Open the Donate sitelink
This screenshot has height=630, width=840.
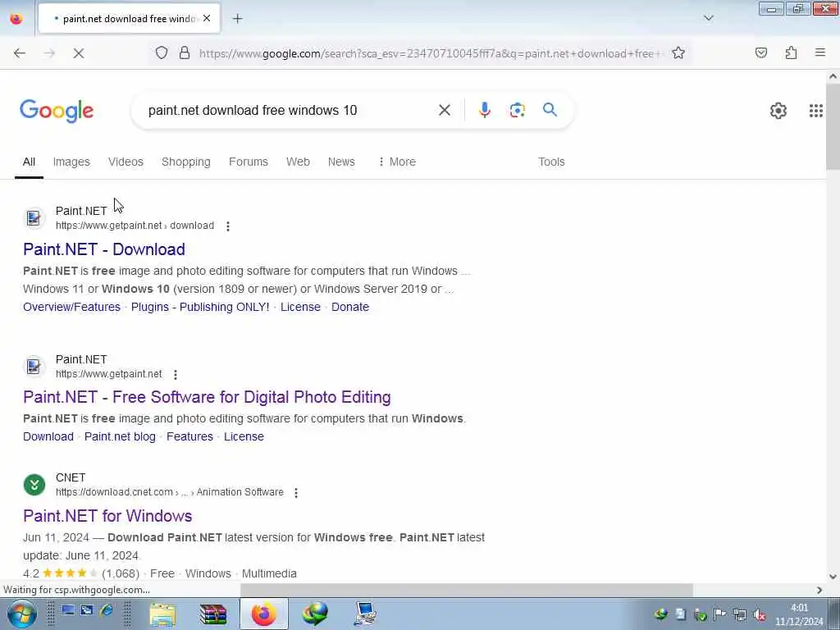tap(349, 307)
